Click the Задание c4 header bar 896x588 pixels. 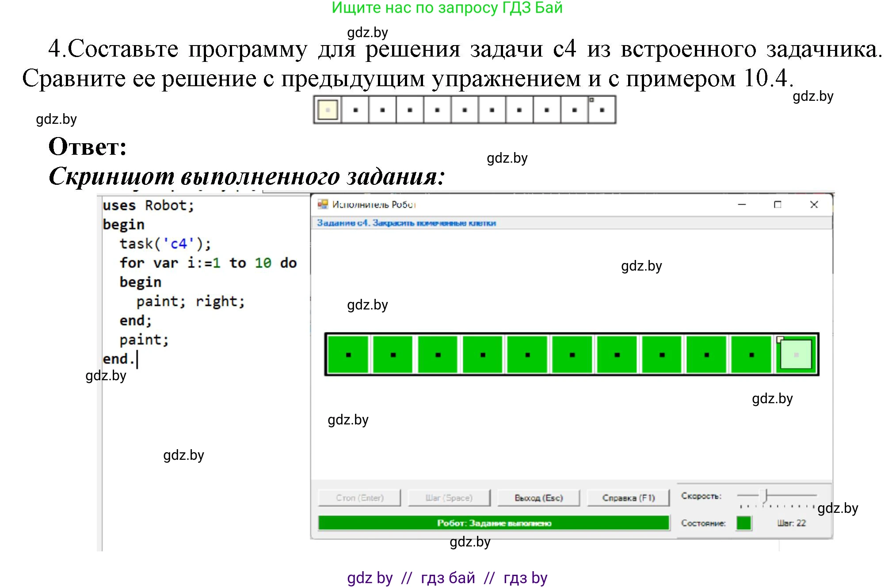tap(407, 223)
